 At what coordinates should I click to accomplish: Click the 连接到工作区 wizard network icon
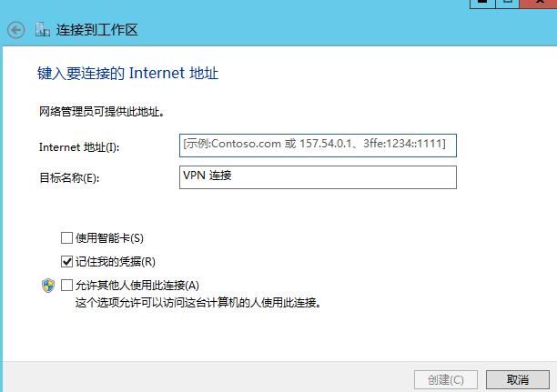(43, 29)
